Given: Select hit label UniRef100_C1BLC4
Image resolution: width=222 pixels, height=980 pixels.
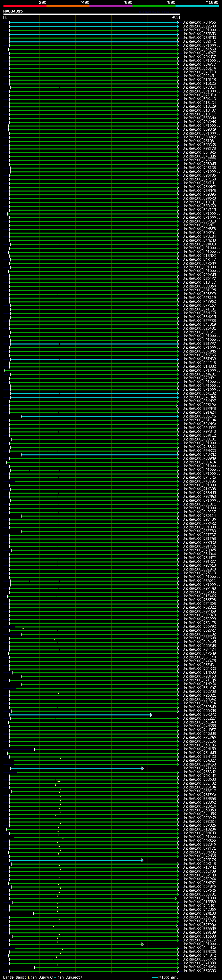Looking at the screenshot, I should (199, 103).
